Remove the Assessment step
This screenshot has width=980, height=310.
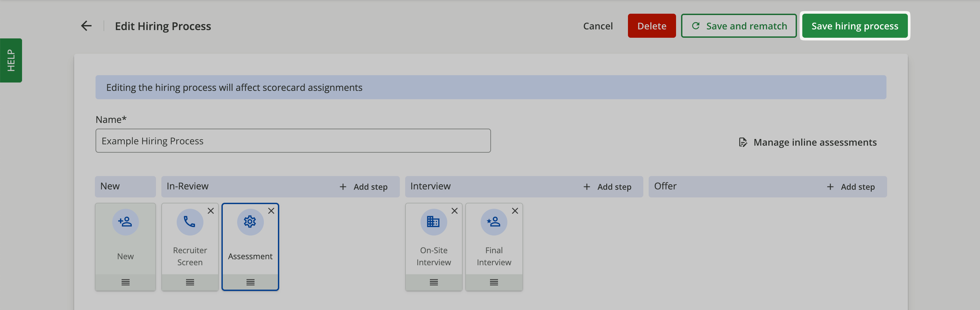[x=271, y=211]
